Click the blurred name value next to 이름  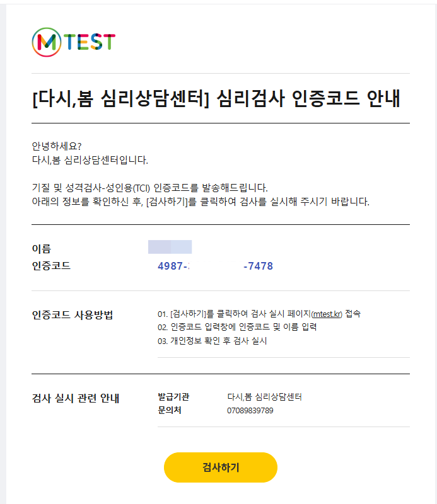click(x=170, y=247)
